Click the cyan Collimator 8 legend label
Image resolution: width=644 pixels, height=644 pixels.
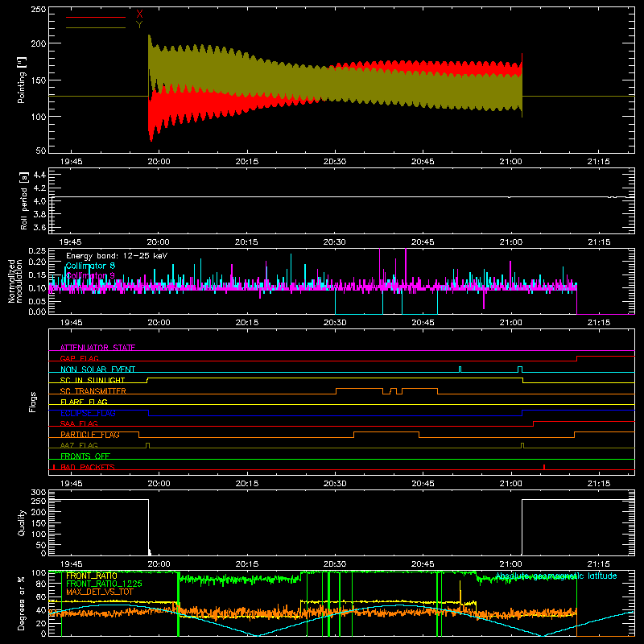pos(90,266)
